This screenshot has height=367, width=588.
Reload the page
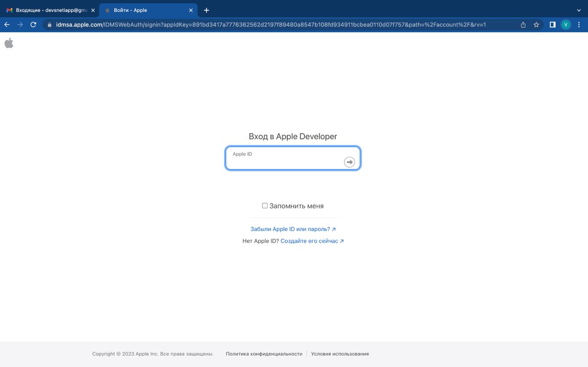[33, 25]
